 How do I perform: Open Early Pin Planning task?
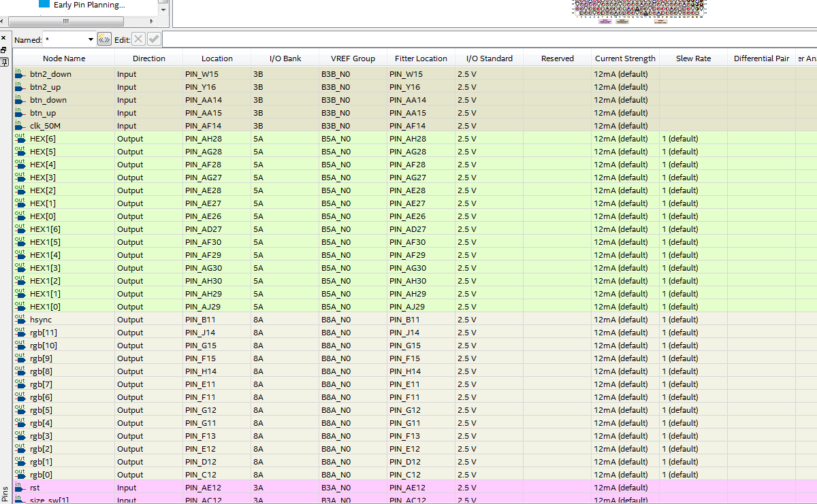89,5
